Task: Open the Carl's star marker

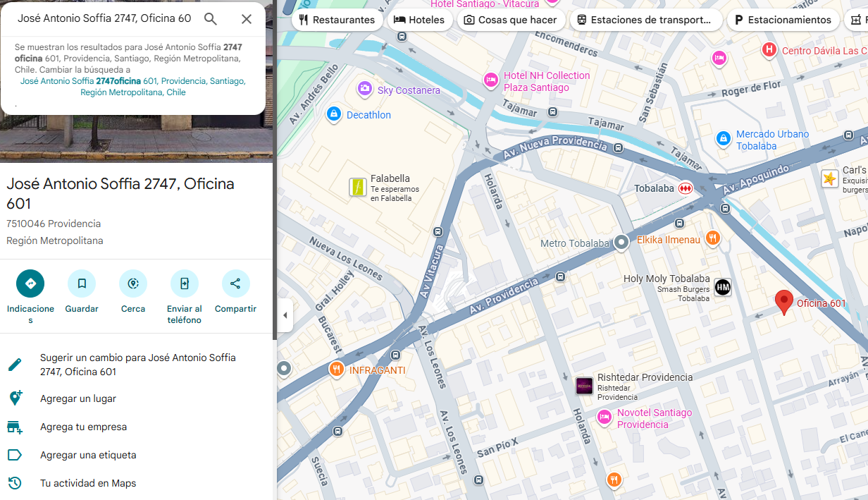Action: 830,178
